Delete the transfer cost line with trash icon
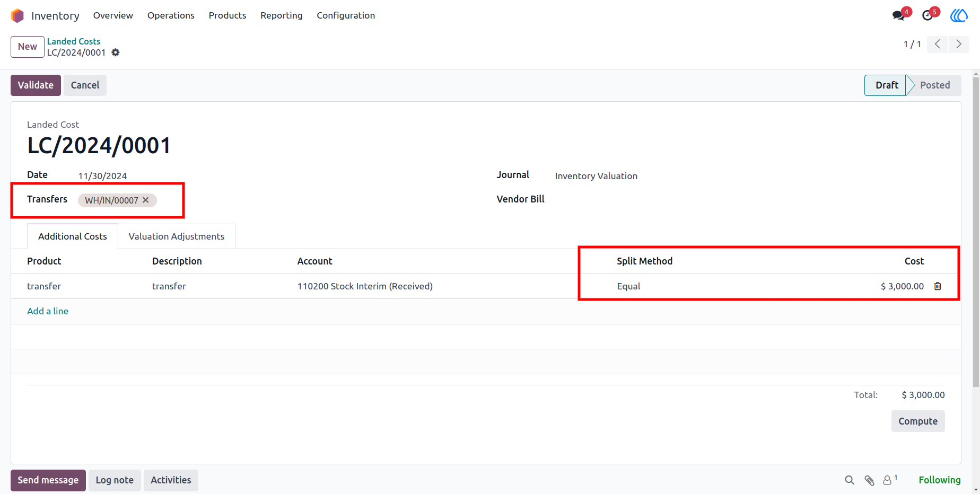 click(938, 286)
